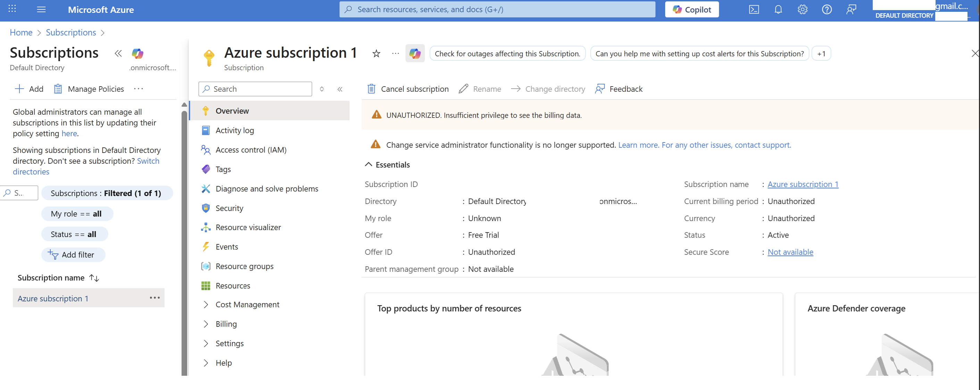Open the Azure app launcher grid icon
The image size is (980, 390).
(12, 9)
